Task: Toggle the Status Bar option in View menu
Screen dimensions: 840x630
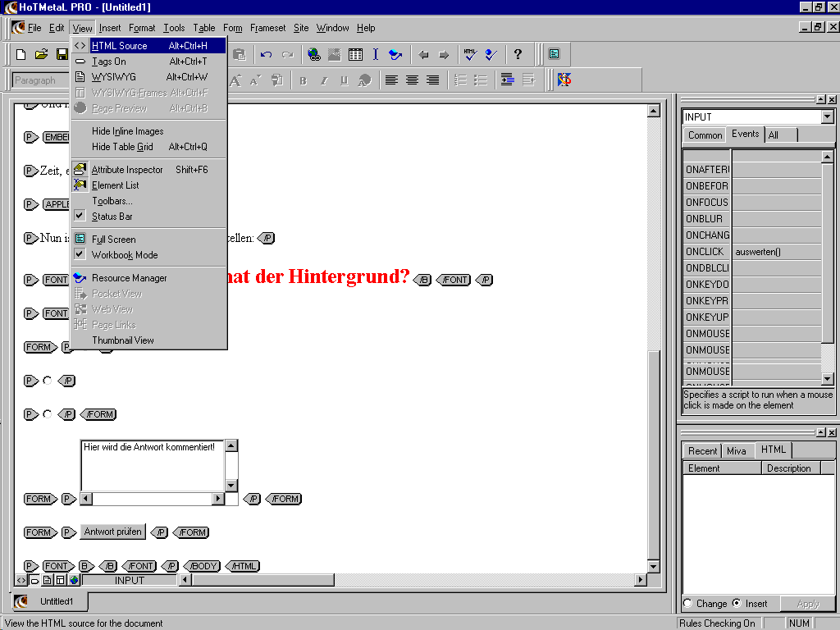Action: coord(112,217)
